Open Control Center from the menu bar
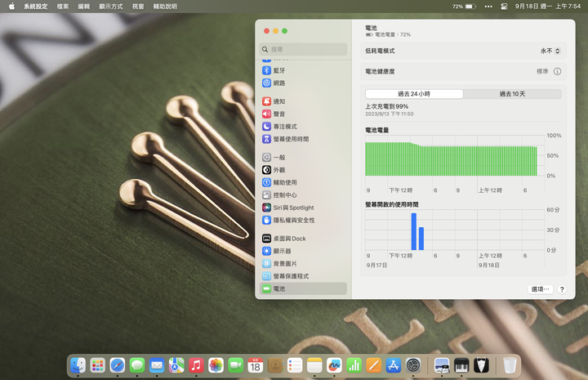The width and height of the screenshot is (588, 380). tap(504, 7)
